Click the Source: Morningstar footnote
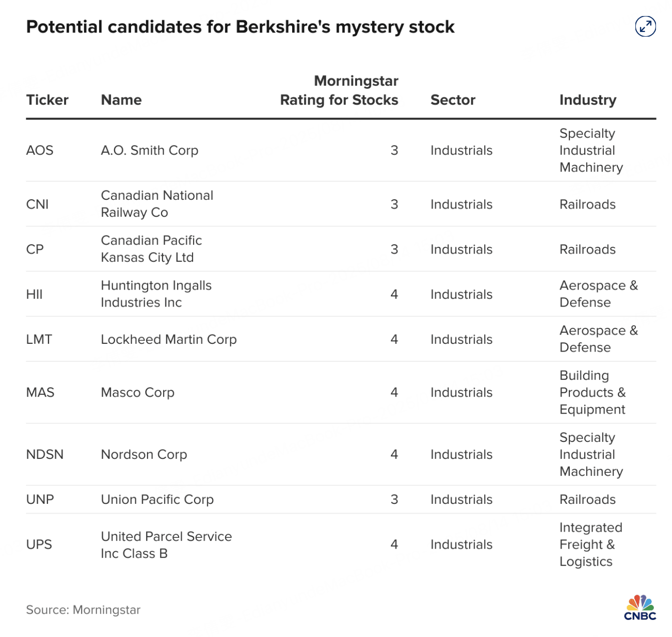Viewport: 672px width, 637px height. click(x=83, y=610)
